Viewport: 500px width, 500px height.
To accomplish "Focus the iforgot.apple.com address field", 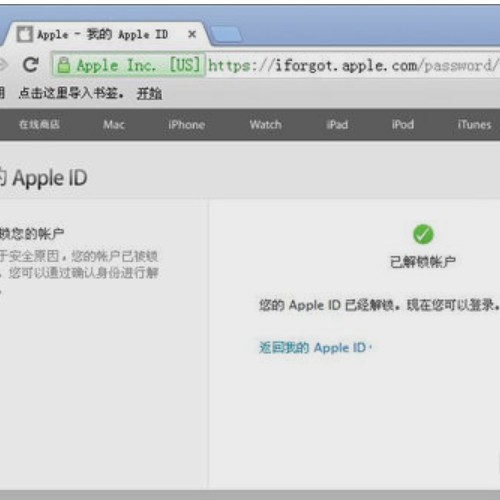I will click(x=353, y=65).
